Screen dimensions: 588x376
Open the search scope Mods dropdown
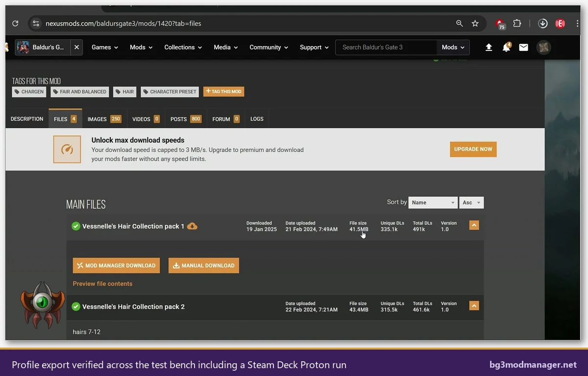pos(453,47)
